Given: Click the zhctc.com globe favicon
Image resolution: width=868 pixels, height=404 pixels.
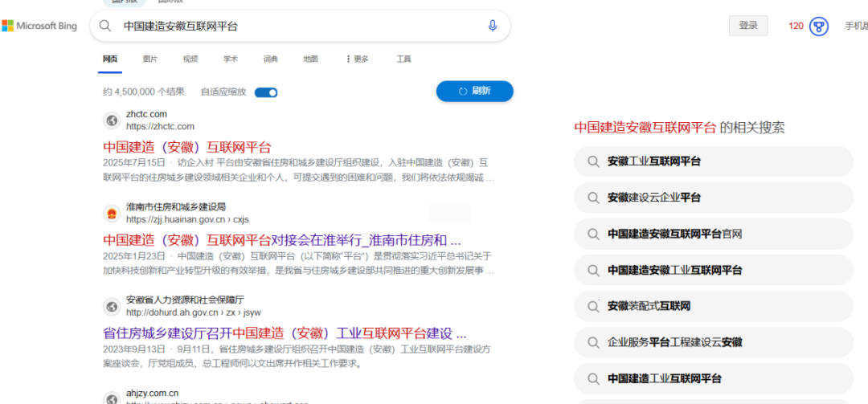Looking at the screenshot, I should [112, 120].
